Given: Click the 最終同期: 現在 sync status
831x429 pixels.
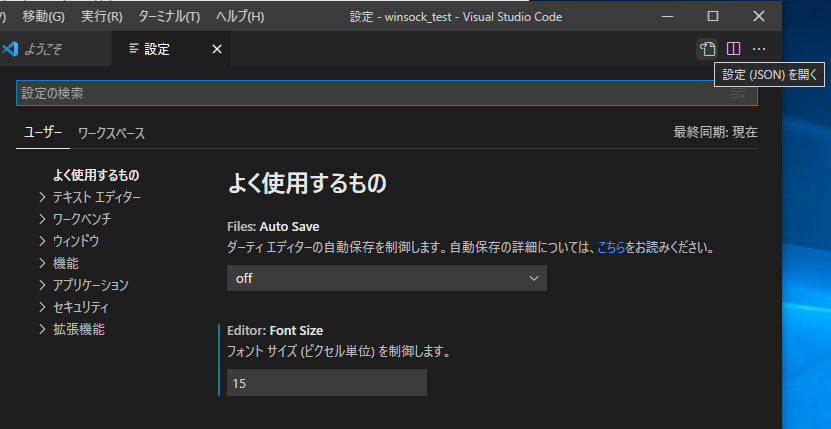Looking at the screenshot, I should coord(715,132).
